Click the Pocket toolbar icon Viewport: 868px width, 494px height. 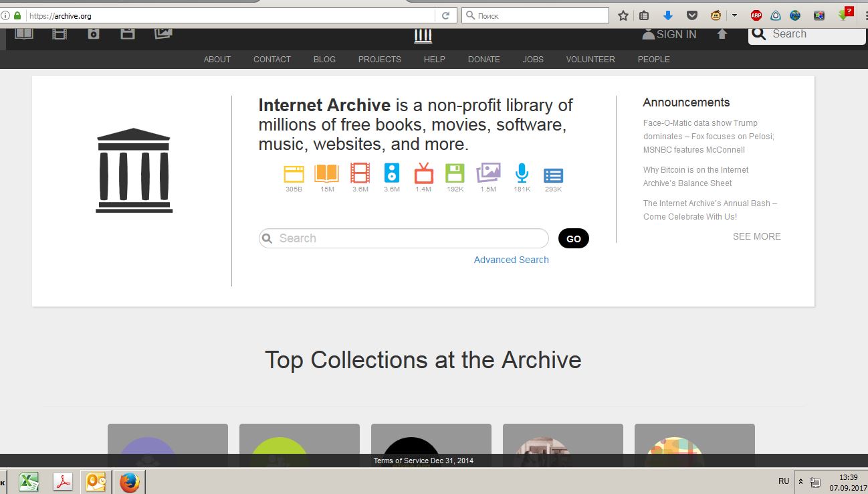692,15
